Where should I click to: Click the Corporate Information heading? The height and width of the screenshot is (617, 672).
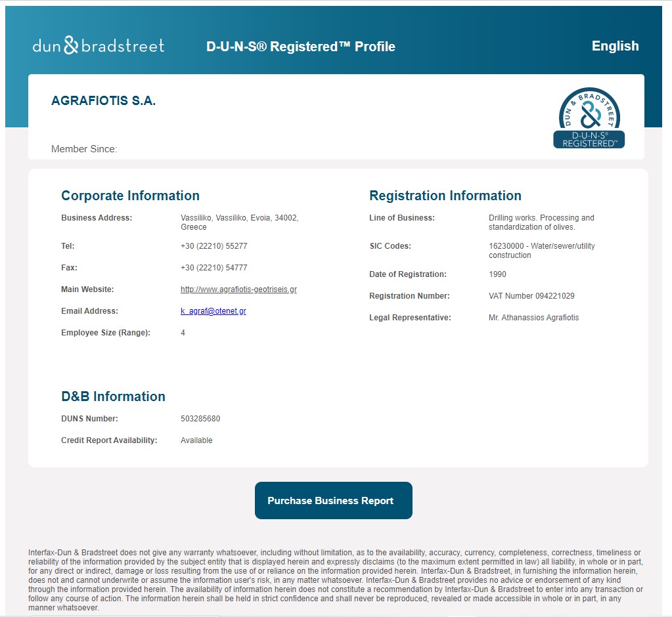(x=130, y=196)
